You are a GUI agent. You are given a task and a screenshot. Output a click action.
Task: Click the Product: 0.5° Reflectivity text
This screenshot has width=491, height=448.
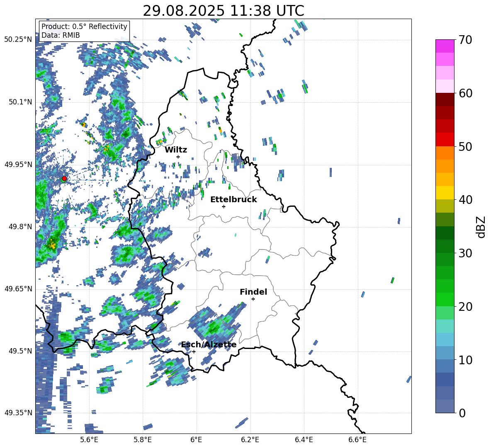pos(84,26)
